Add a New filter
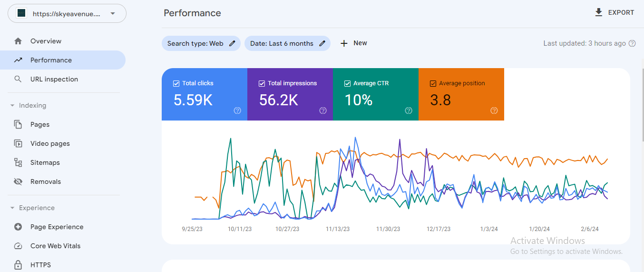This screenshot has height=272, width=644. point(354,43)
